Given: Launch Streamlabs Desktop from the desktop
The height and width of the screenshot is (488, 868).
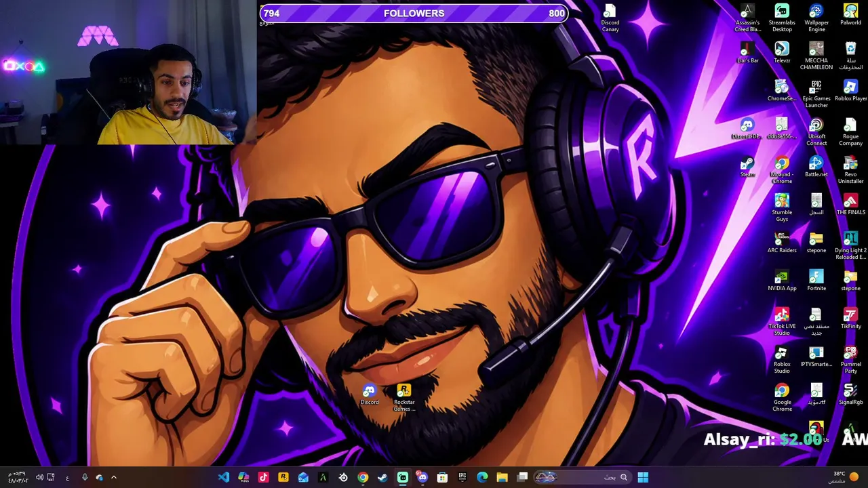Looking at the screenshot, I should click(782, 18).
